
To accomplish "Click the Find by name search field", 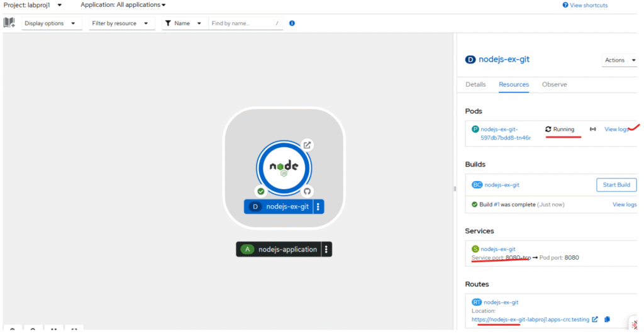I will (242, 23).
